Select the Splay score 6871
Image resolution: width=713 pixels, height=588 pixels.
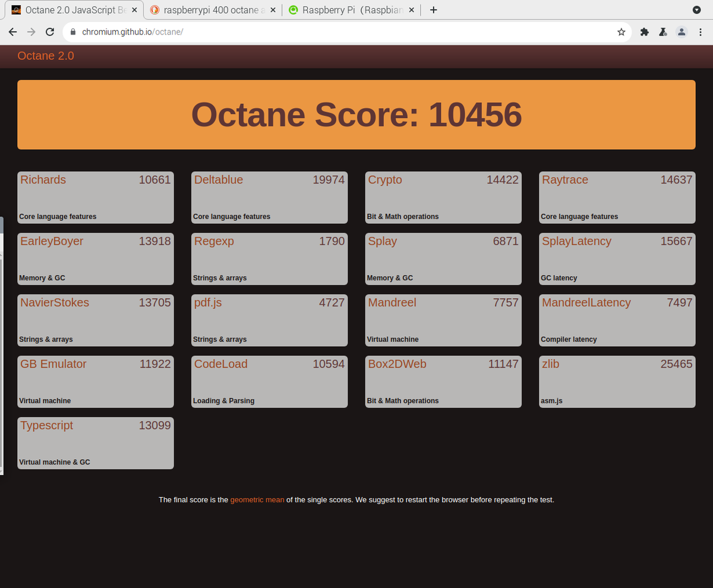click(x=506, y=241)
